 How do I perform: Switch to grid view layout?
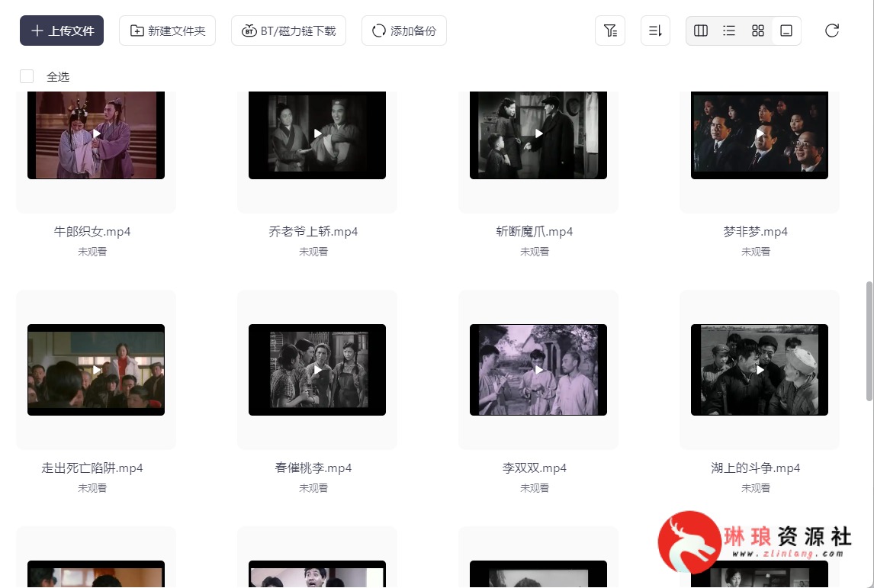758,31
